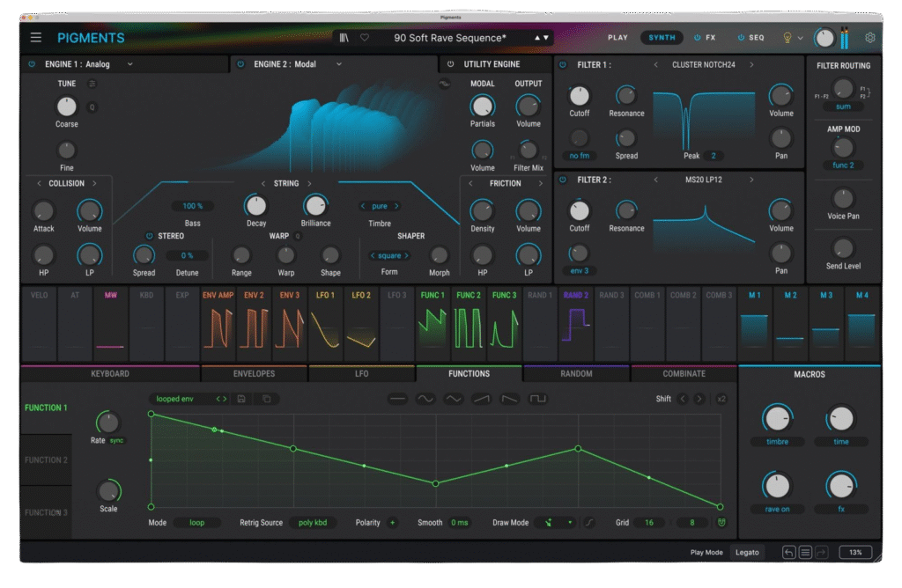Image resolution: width=902 pixels, height=588 pixels.
Task: Open the hamburger main menu
Action: [35, 38]
